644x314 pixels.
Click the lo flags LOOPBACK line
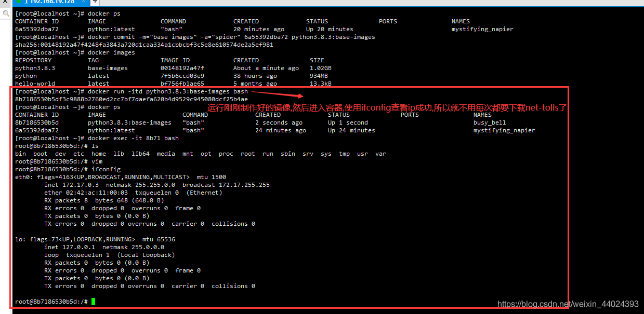pos(95,239)
